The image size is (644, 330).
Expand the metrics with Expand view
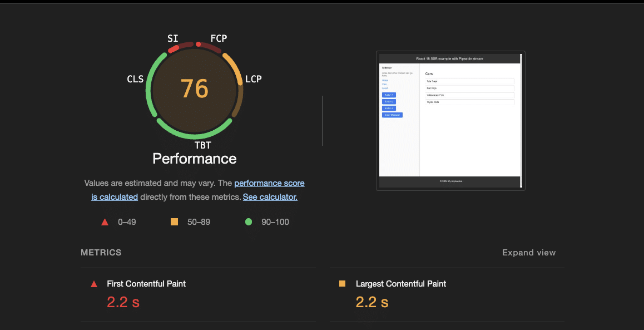pyautogui.click(x=528, y=253)
